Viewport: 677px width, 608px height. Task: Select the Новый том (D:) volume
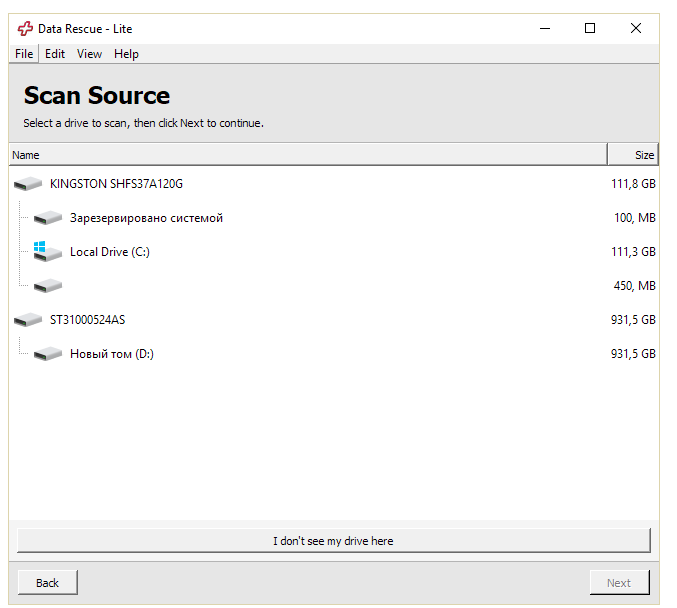coord(334,354)
